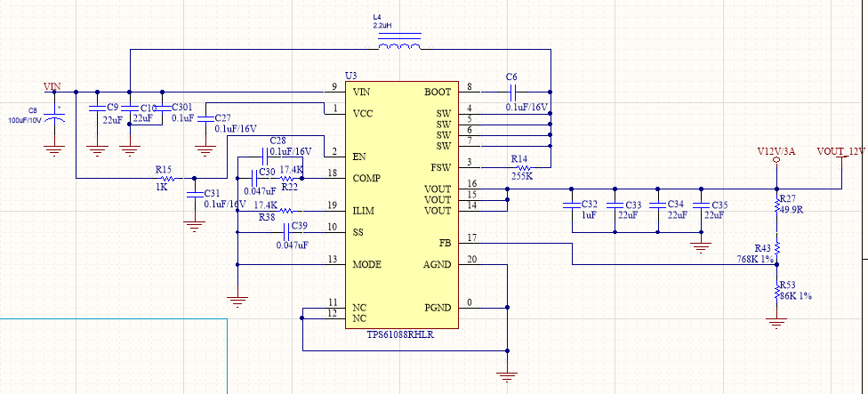Select the VOUT_12V net label
868x394 pixels.
click(840, 151)
